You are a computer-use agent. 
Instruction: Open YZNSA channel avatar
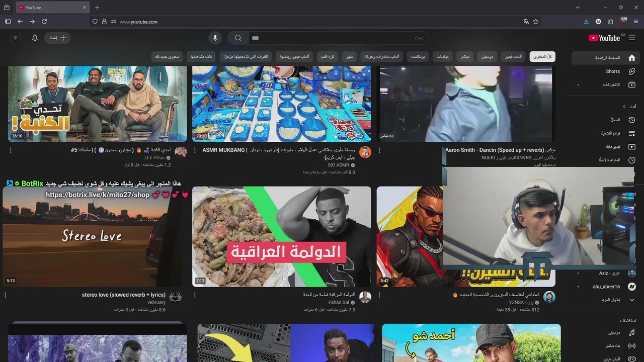point(549,297)
